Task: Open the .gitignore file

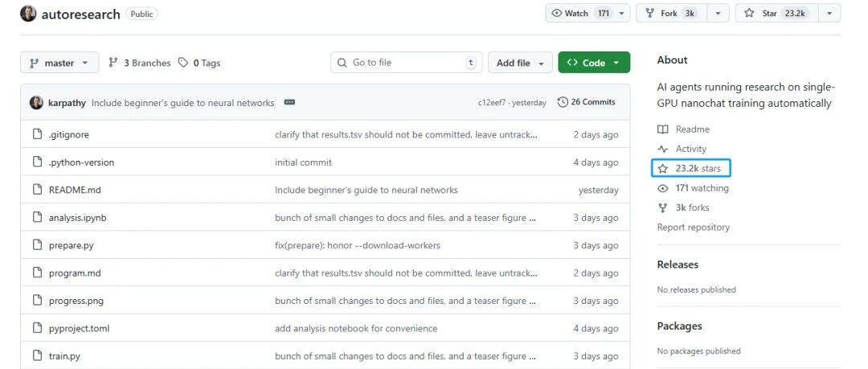Action: (68, 134)
